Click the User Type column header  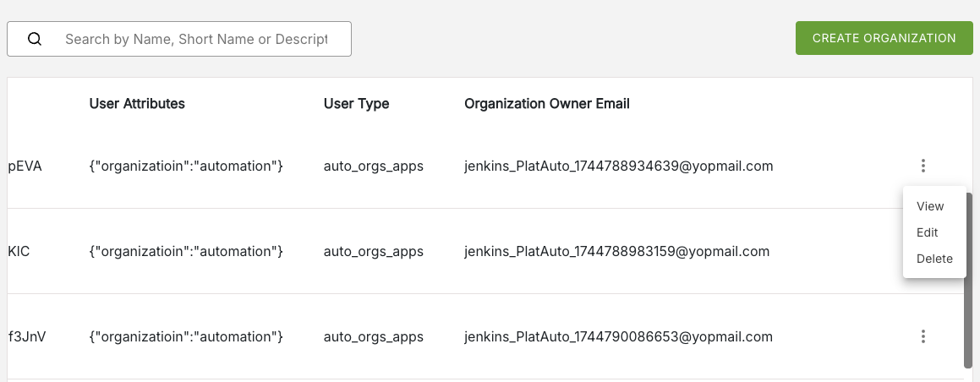[x=356, y=104]
